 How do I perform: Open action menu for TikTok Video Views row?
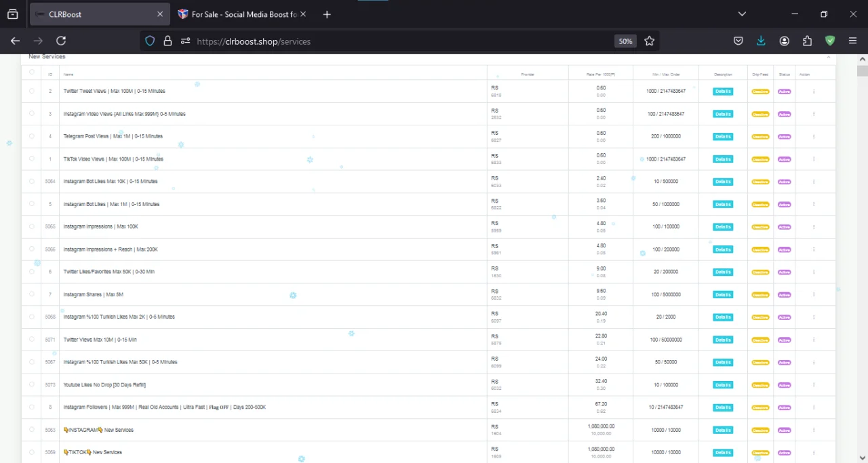point(814,159)
